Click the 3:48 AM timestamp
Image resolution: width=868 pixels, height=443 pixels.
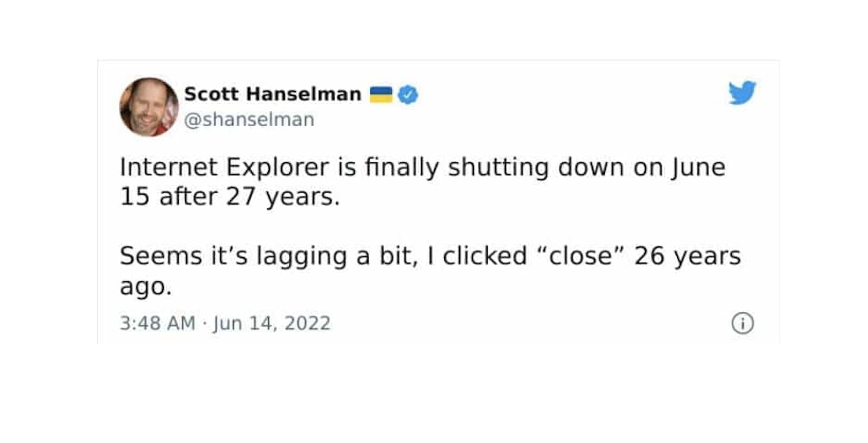click(x=157, y=323)
